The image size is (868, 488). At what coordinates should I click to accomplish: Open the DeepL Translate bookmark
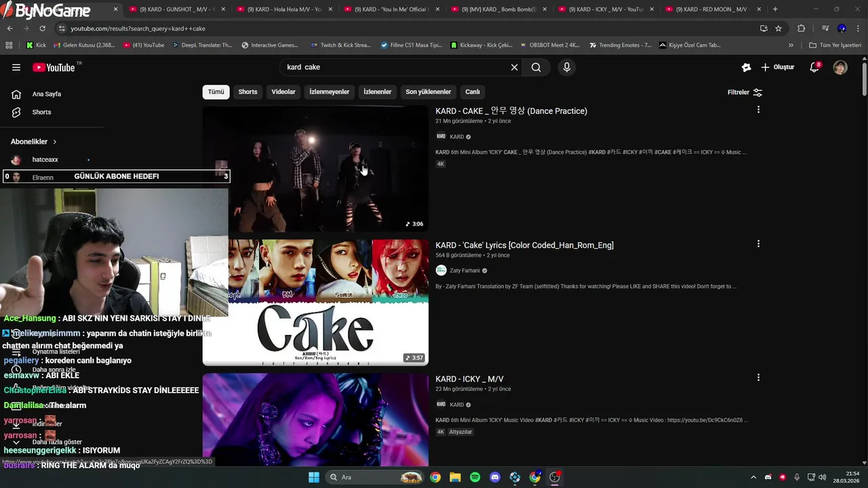coord(202,45)
